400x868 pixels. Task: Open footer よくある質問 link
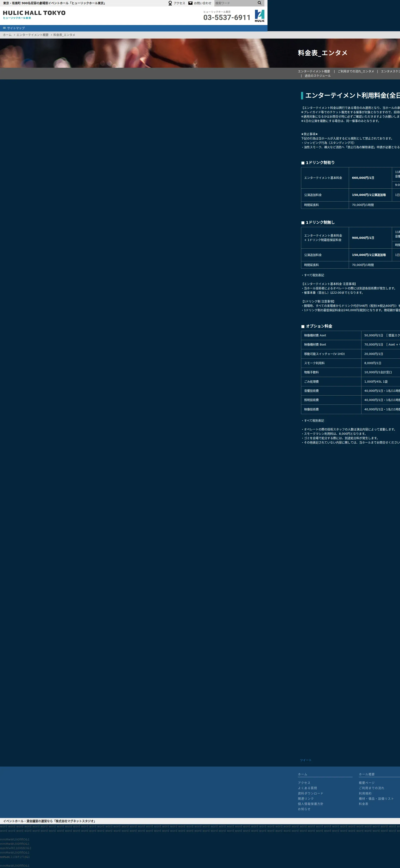(307, 788)
